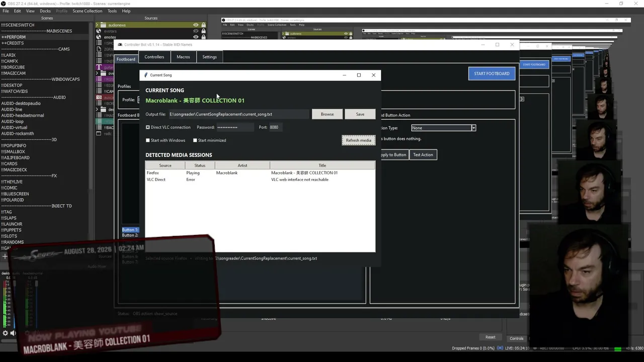Open the View menu in OBS
This screenshot has width=644, height=362.
(x=30, y=11)
